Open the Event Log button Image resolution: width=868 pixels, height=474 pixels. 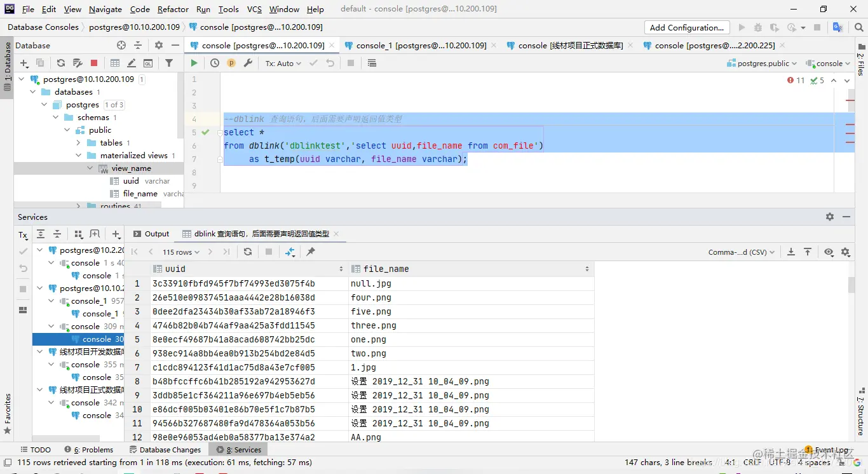(827, 449)
